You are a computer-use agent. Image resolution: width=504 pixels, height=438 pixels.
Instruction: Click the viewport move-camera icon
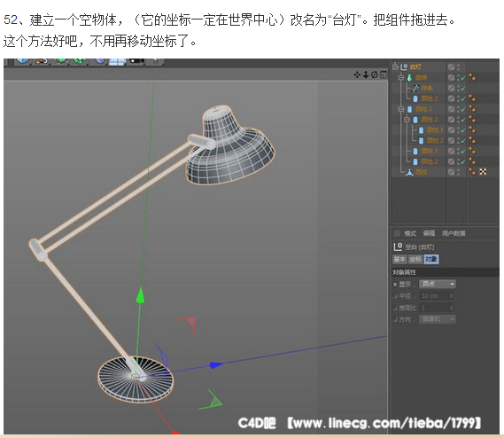(357, 74)
